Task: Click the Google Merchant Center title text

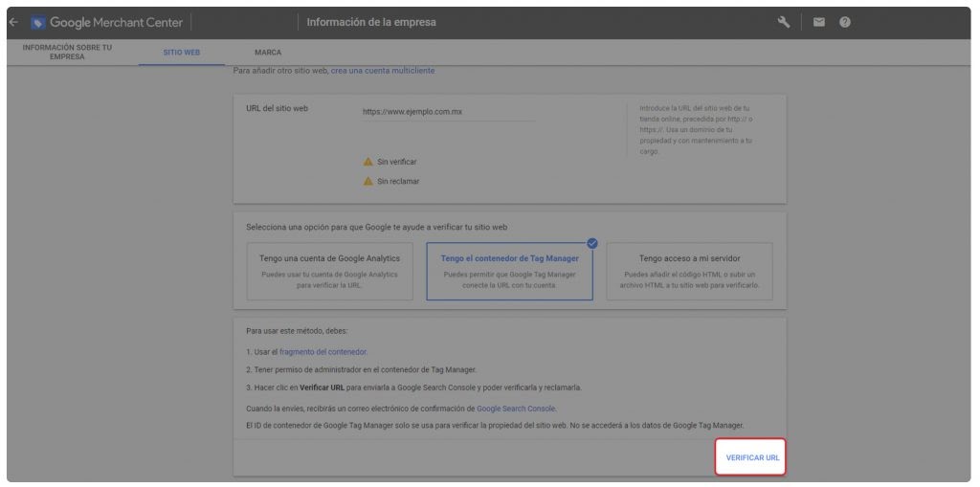Action: pyautogui.click(x=116, y=23)
